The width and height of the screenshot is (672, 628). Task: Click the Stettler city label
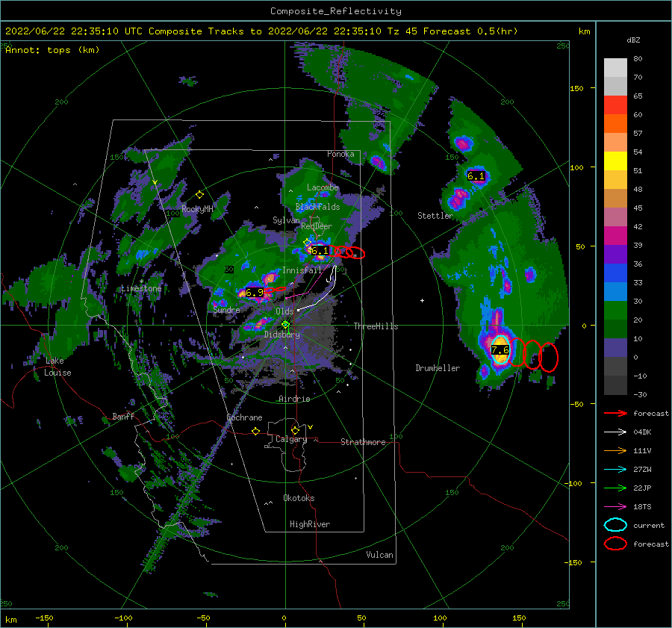435,216
